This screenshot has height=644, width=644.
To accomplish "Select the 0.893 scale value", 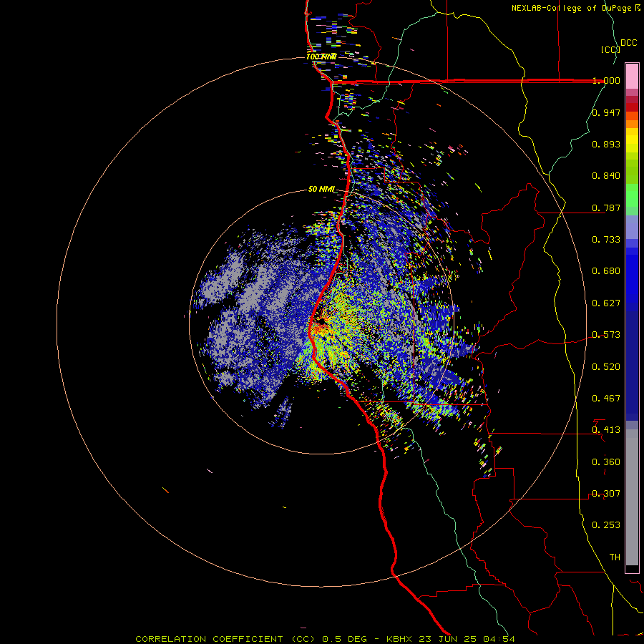I will 606,144.
